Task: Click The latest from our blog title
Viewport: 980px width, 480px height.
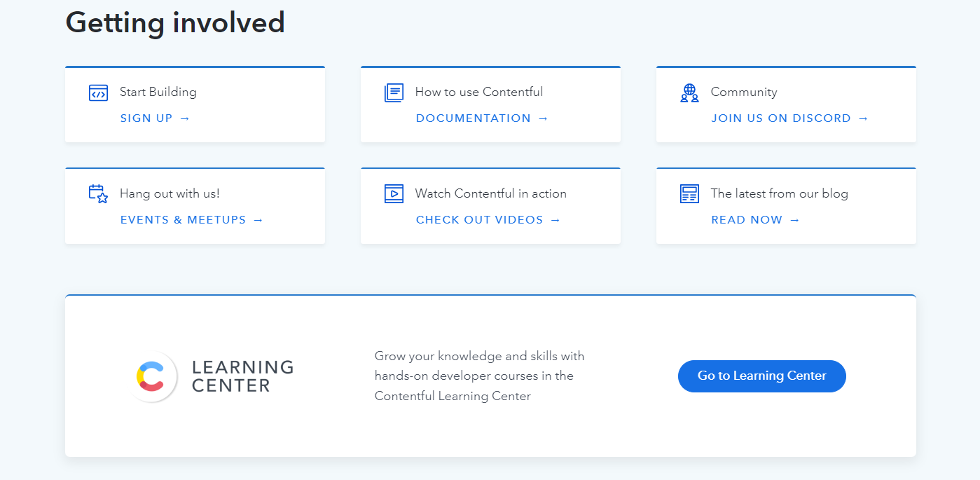Action: pos(780,193)
